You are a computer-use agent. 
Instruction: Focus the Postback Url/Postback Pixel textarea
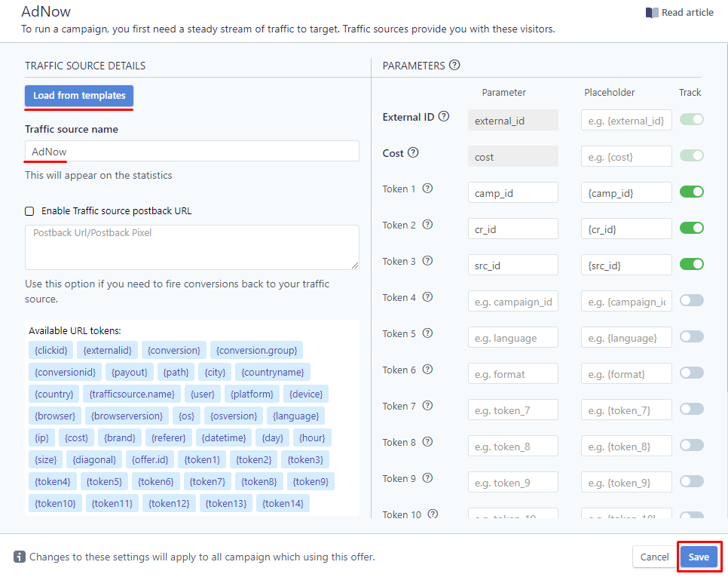point(191,247)
